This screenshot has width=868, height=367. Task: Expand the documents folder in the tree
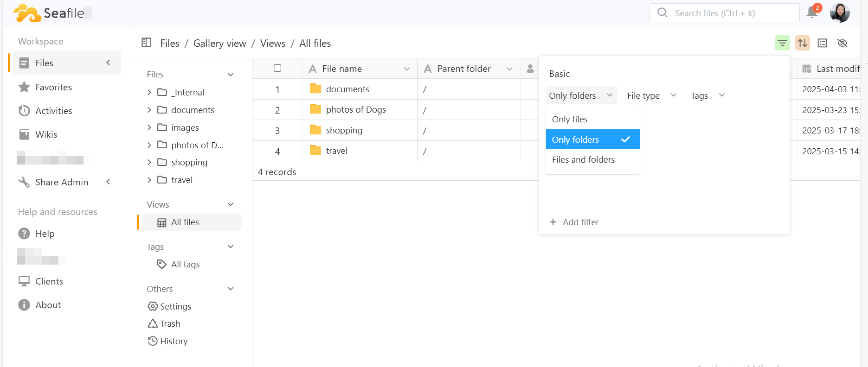(x=149, y=110)
